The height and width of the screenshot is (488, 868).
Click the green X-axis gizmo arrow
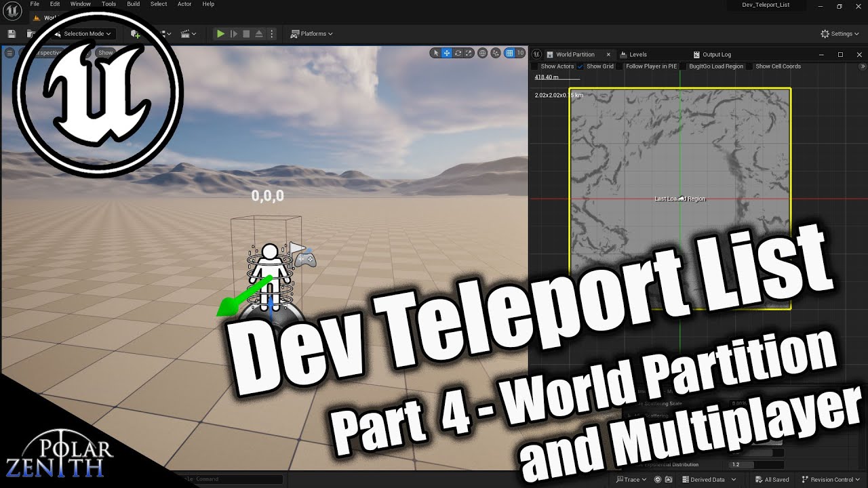tap(244, 297)
